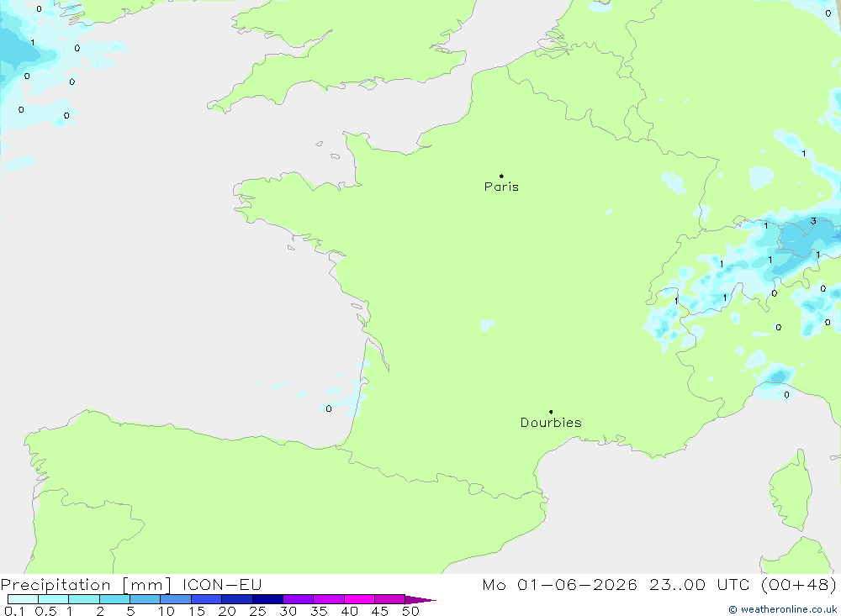Click the black dot marking Paris

coord(501,176)
